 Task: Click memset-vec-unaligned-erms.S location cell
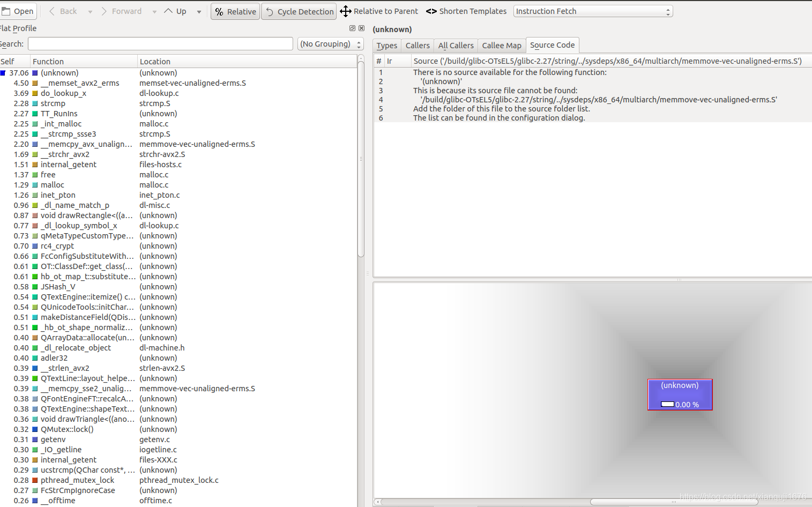[192, 83]
